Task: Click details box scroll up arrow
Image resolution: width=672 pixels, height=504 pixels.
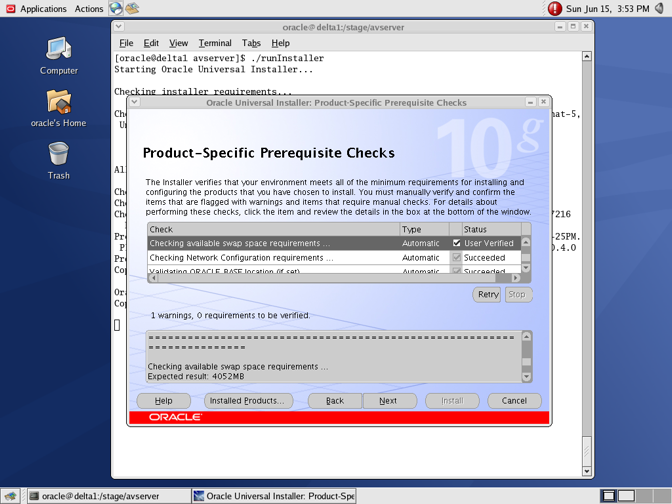Action: click(x=527, y=336)
